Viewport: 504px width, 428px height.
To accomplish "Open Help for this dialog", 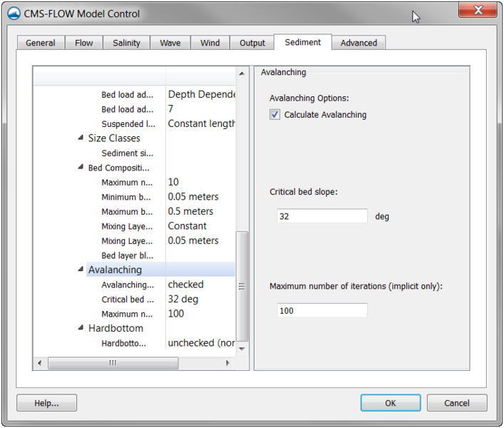I will [x=46, y=403].
